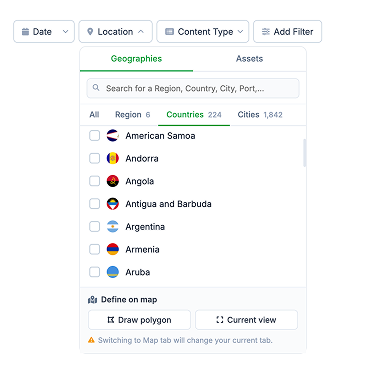Viewport: 378px width, 373px height.
Task: Check the American Samoa checkbox
Action: tap(94, 136)
